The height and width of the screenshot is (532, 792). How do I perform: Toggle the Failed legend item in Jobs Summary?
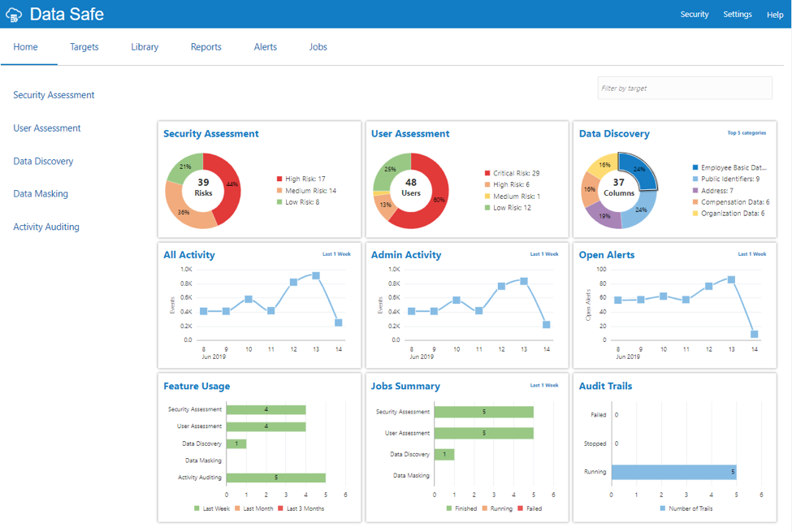[530, 508]
